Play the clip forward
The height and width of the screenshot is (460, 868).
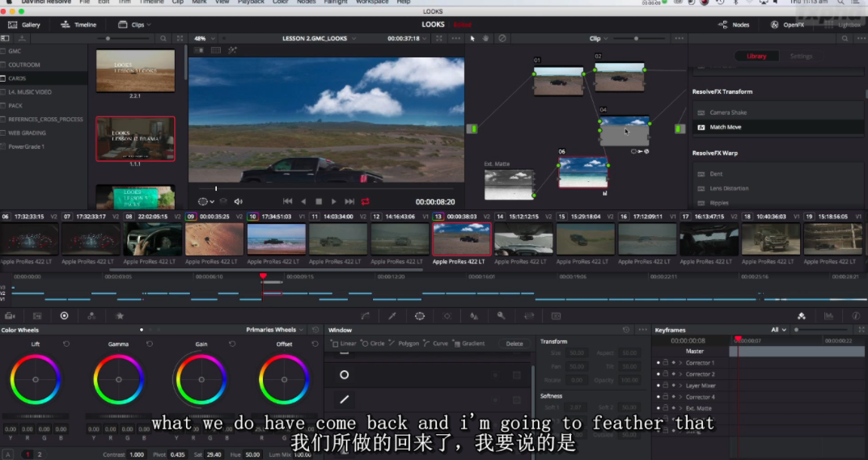[x=334, y=201]
